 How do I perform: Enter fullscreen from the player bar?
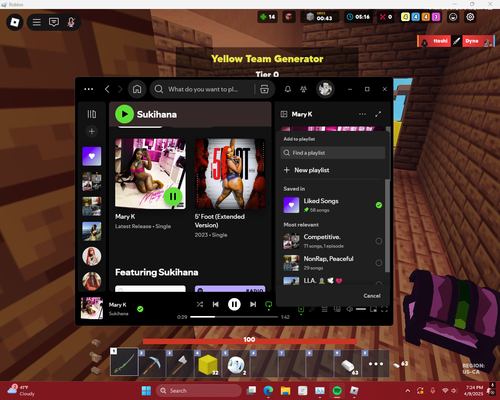coord(384,309)
